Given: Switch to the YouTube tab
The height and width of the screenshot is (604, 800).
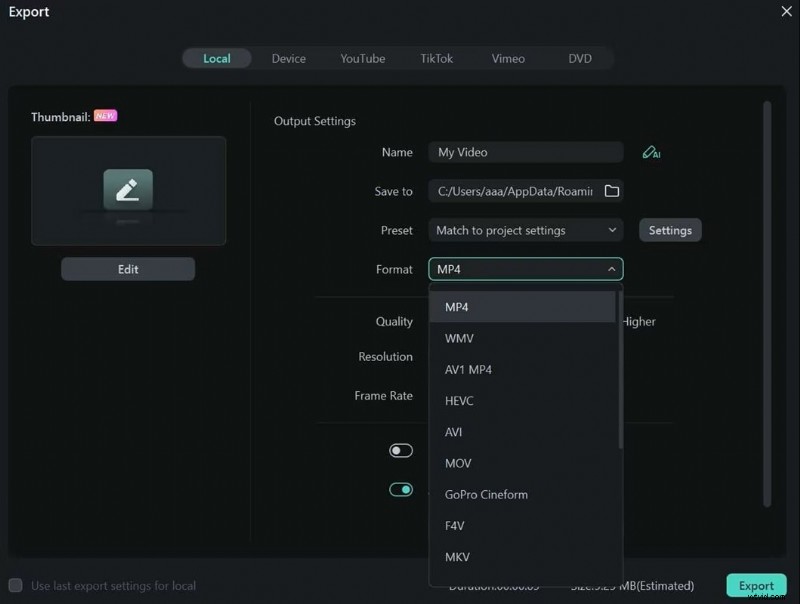Looking at the screenshot, I should point(362,58).
